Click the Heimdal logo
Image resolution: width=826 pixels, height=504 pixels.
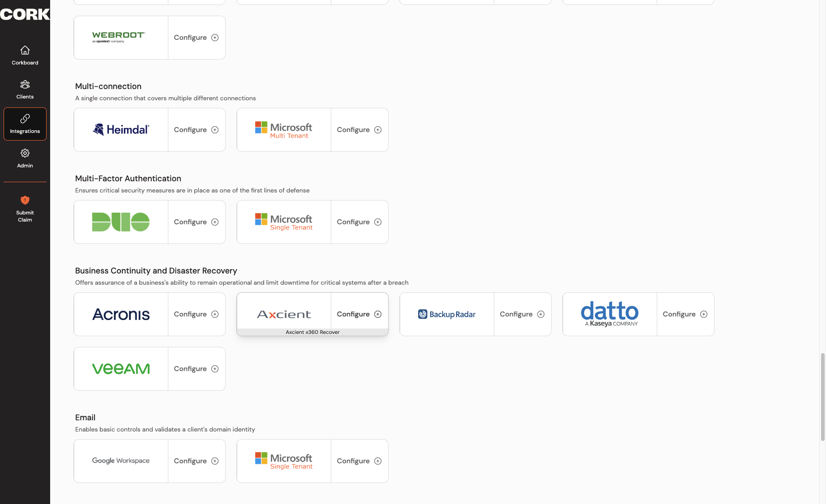(121, 130)
